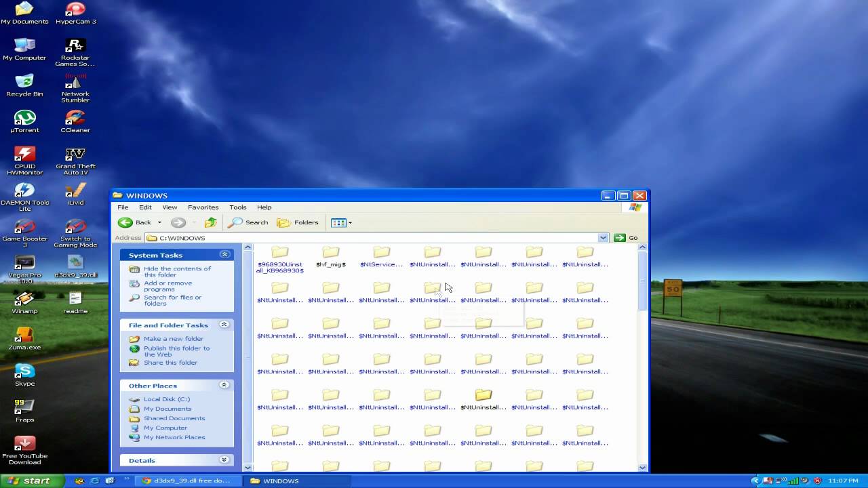Click the Forward arrow in Explorer toolbar

[x=178, y=222]
